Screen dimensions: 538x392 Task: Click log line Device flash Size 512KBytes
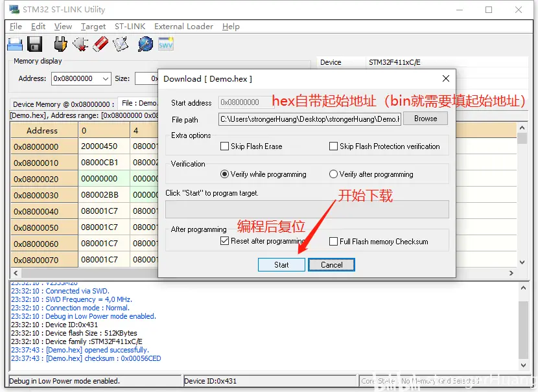74,333
